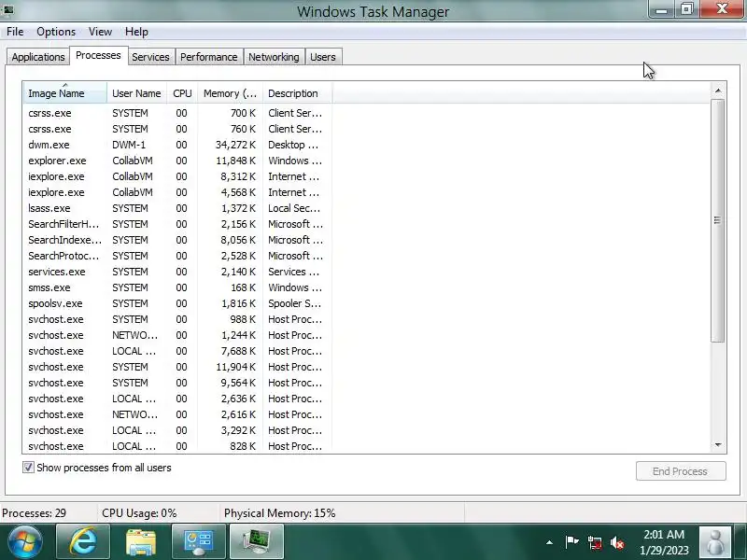
Task: Open the clock showing 2:01 AM
Action: coord(664,542)
